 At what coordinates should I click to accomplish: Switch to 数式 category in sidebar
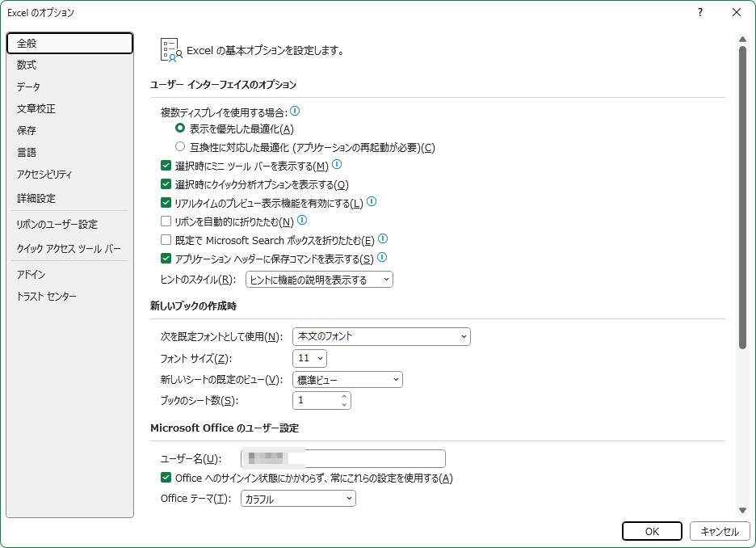click(x=27, y=65)
